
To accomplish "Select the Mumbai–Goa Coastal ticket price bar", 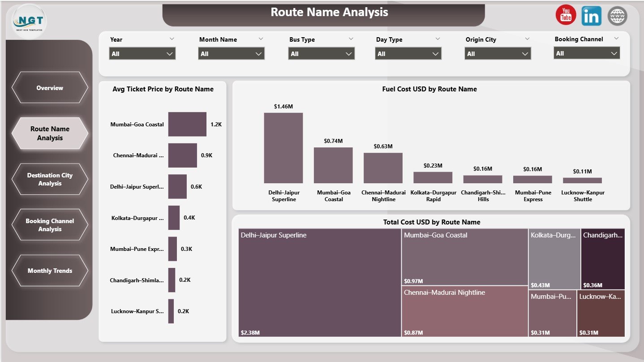I will [x=187, y=125].
